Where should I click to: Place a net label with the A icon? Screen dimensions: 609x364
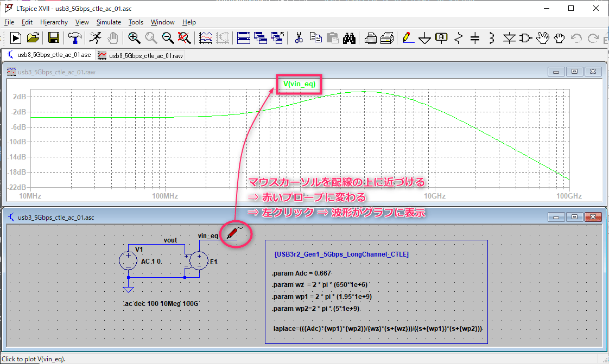(x=441, y=38)
